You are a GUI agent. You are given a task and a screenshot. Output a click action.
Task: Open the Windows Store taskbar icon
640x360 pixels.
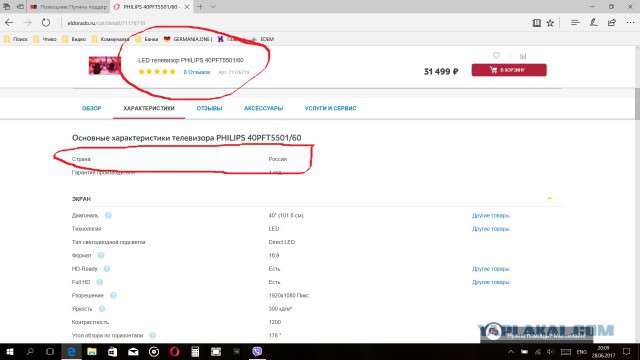click(112, 351)
